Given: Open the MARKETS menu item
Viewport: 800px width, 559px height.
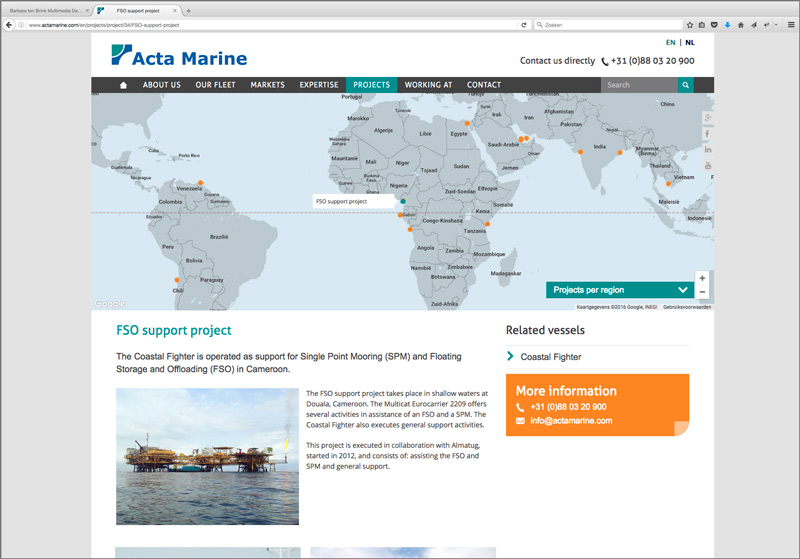Looking at the screenshot, I should click(267, 85).
